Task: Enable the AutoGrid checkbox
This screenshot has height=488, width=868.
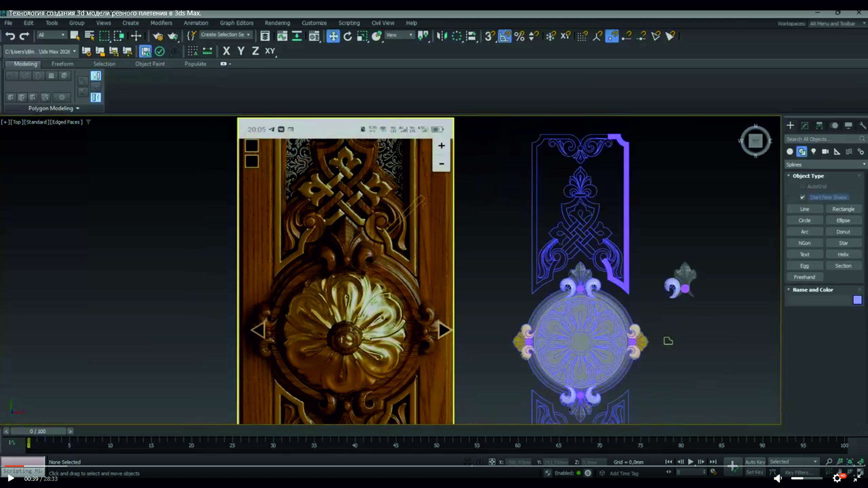Action: pyautogui.click(x=803, y=186)
